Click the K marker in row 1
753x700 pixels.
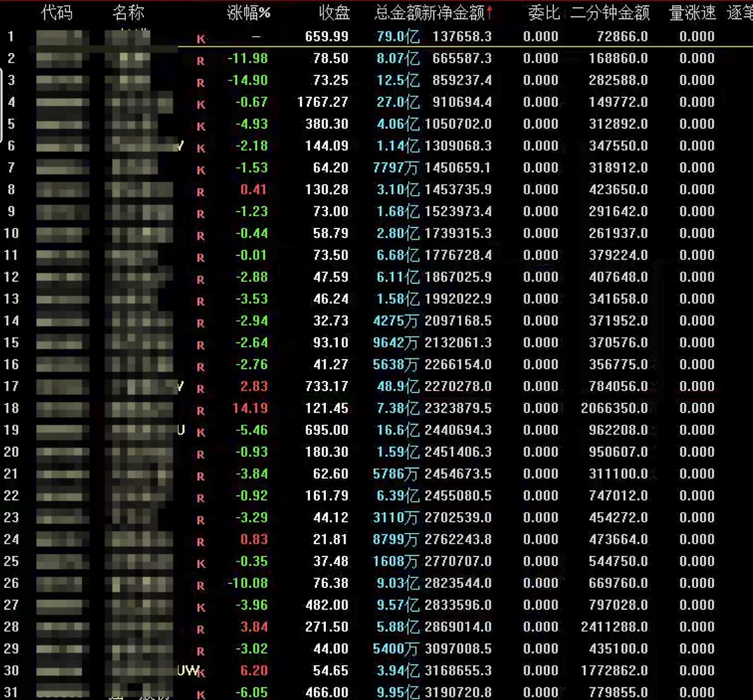click(x=201, y=39)
